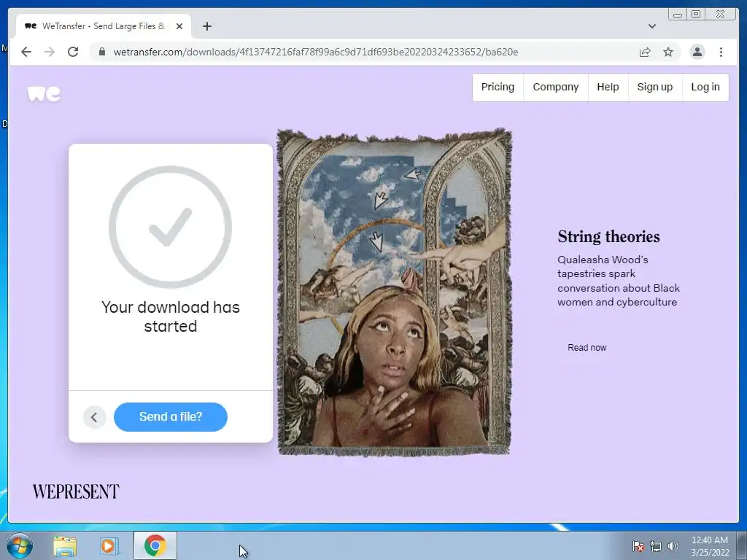Click the String theories headline
Viewport: 747px width, 560px height.
[608, 237]
